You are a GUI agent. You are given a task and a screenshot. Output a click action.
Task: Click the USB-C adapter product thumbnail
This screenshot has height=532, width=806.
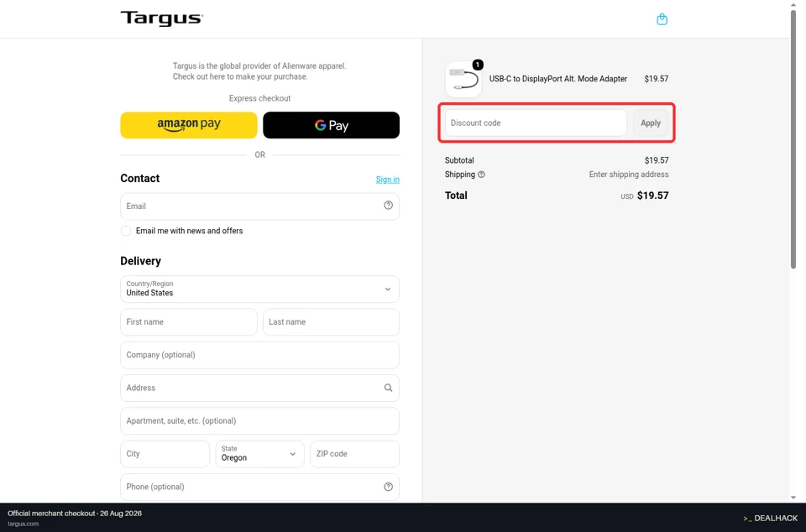tap(463, 79)
